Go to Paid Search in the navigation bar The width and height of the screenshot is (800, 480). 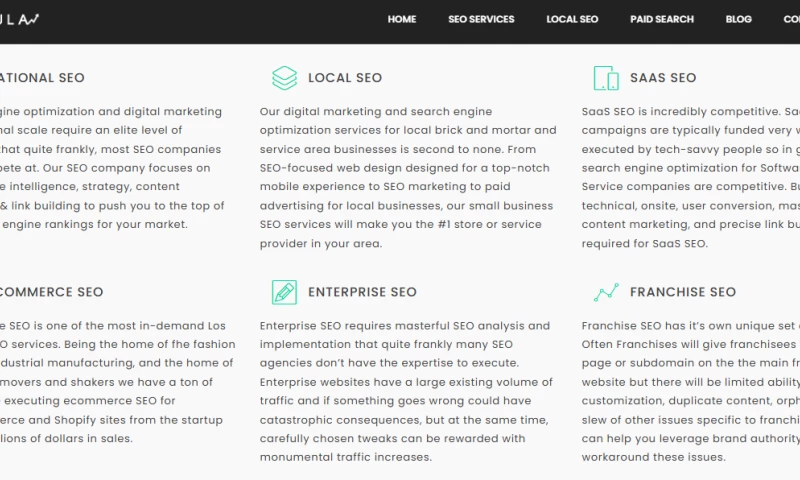(661, 19)
